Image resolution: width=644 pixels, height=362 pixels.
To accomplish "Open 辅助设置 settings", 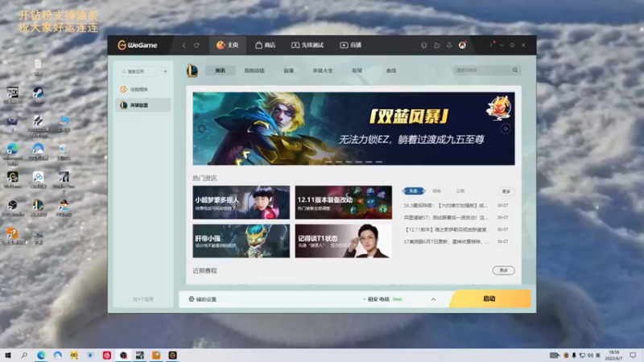I will (203, 299).
